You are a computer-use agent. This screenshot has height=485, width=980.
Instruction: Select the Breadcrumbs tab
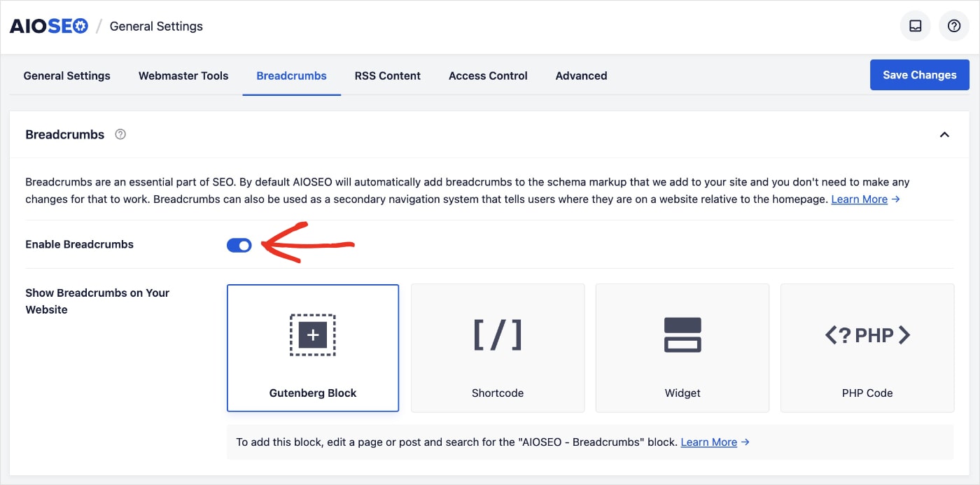tap(291, 76)
